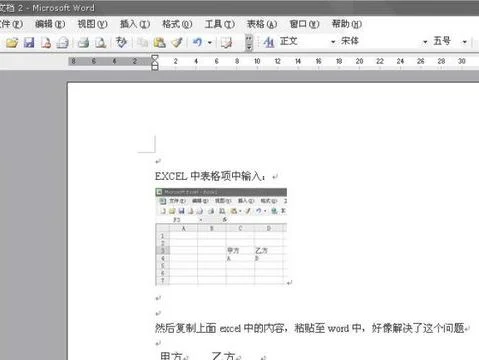This screenshot has height=360, width=479.
Task: Expand the Undo history dropdown arrow
Action: click(x=210, y=43)
